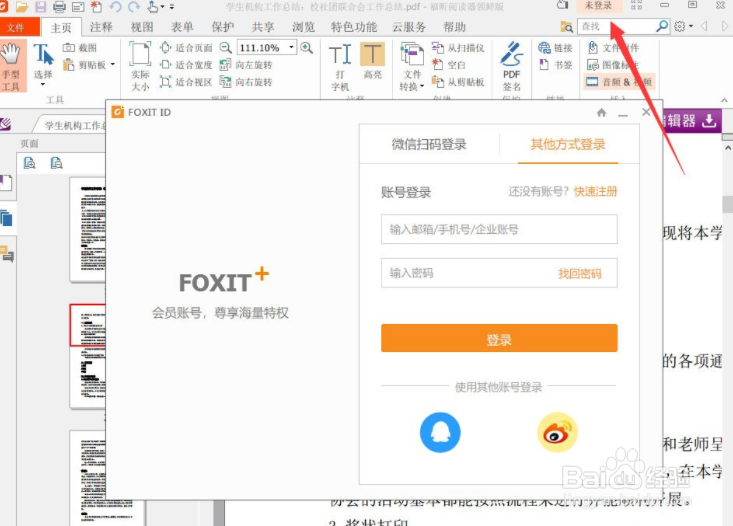Click the Redo arrow in the quick toolbar
The height and width of the screenshot is (526, 733).
(x=134, y=7)
